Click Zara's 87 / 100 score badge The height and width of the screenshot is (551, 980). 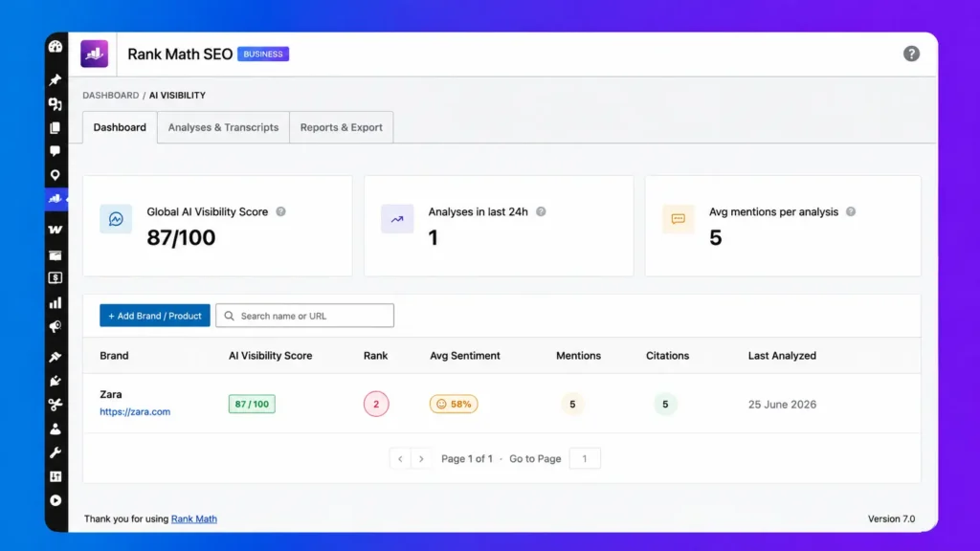tap(252, 405)
